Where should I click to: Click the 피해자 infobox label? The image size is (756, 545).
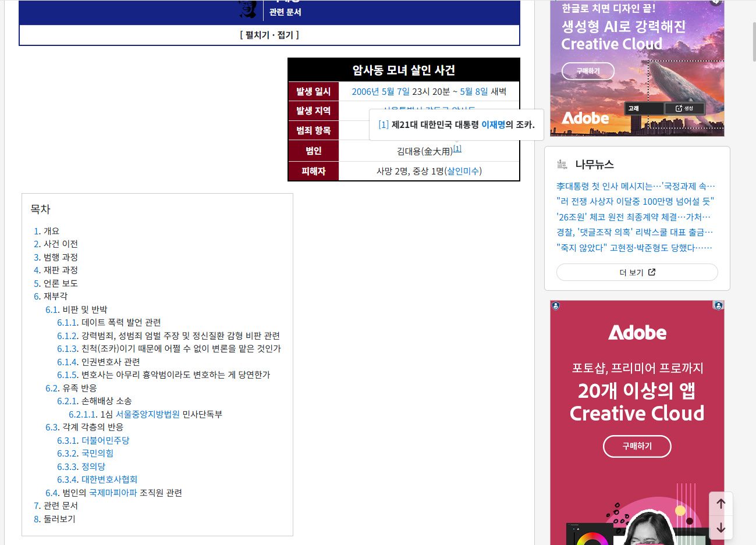click(313, 171)
